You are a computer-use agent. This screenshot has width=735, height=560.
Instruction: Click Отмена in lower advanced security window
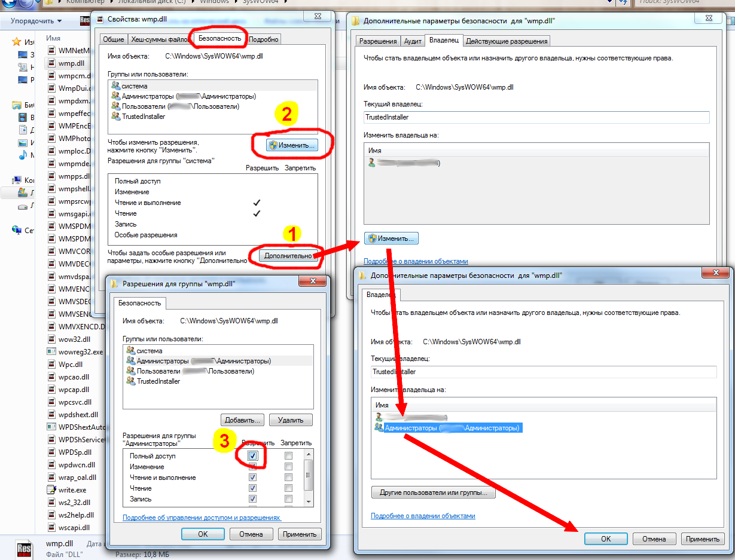pyautogui.click(x=654, y=538)
